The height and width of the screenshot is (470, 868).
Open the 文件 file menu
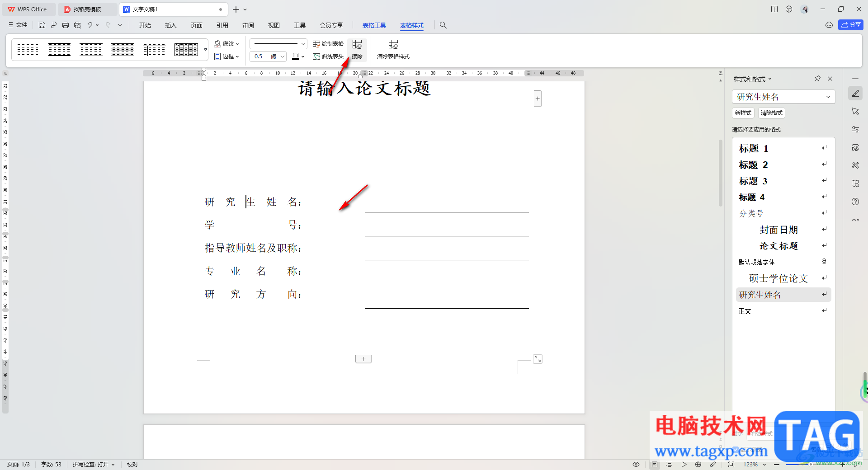[18, 25]
